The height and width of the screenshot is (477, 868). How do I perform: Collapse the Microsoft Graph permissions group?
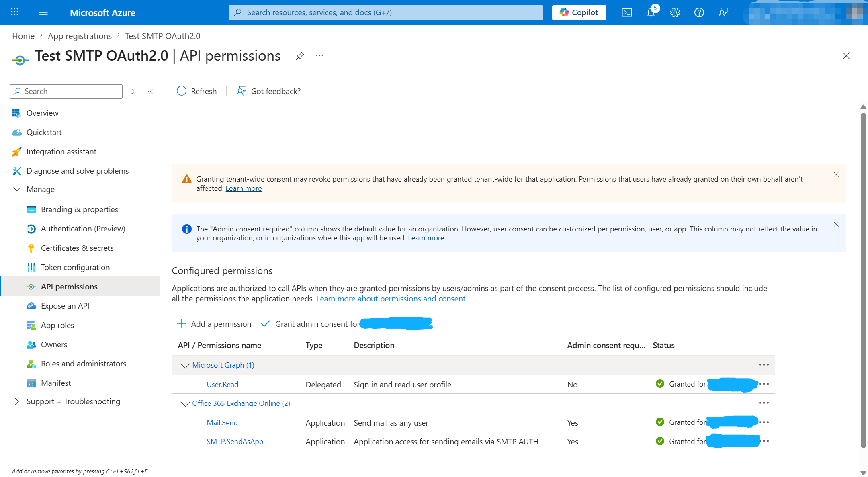point(185,365)
